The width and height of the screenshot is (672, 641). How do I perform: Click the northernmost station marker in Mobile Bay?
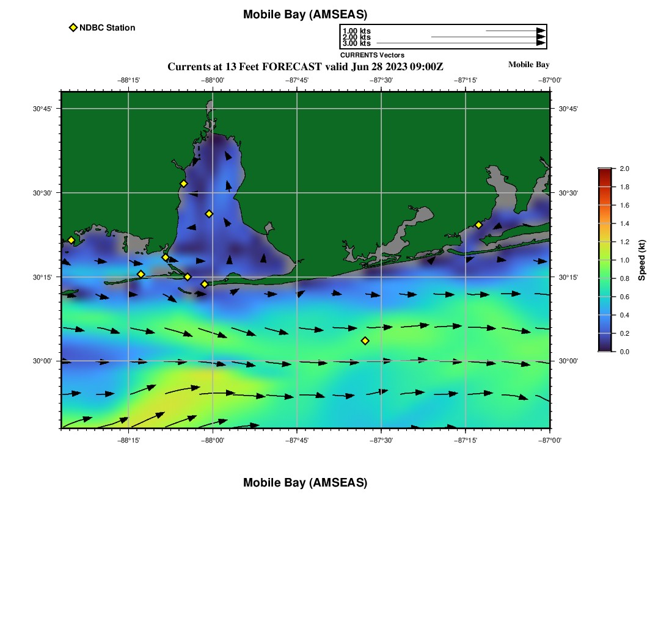[x=183, y=184]
